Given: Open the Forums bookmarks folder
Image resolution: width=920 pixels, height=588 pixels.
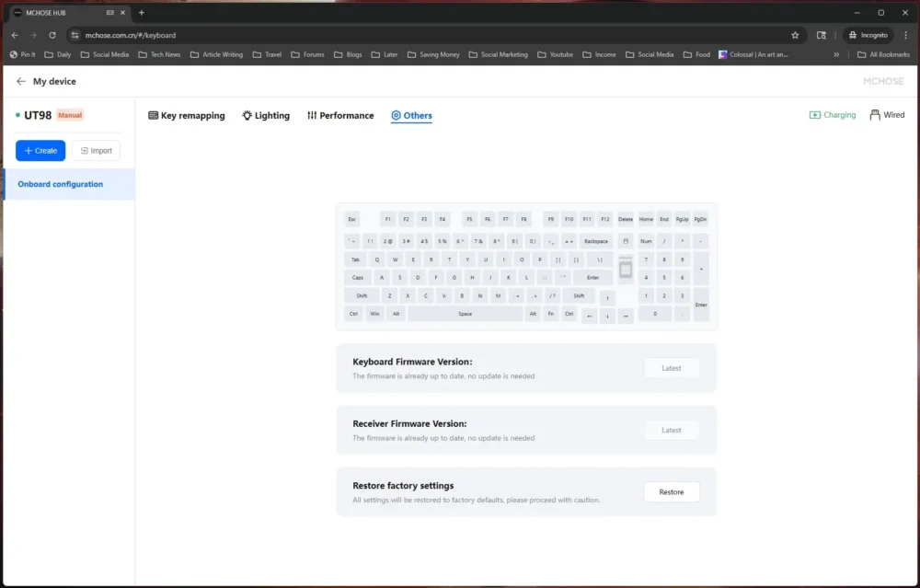Looking at the screenshot, I should [x=307, y=54].
